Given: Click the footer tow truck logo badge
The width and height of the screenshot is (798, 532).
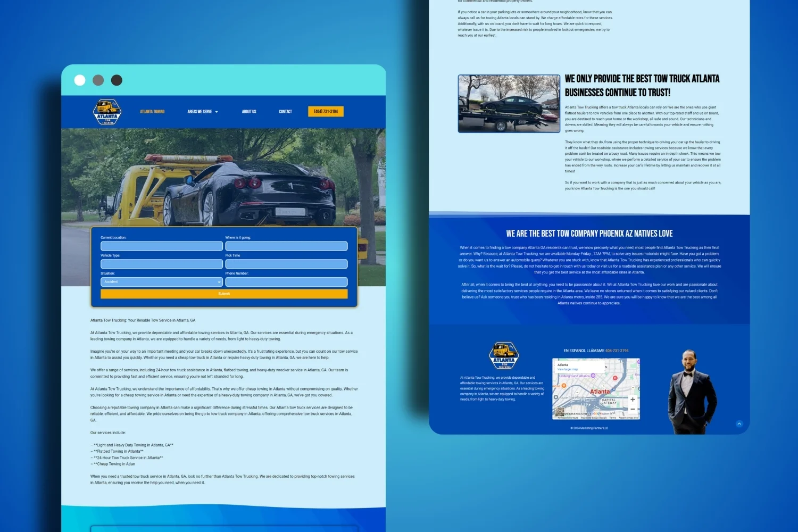Looking at the screenshot, I should (503, 355).
